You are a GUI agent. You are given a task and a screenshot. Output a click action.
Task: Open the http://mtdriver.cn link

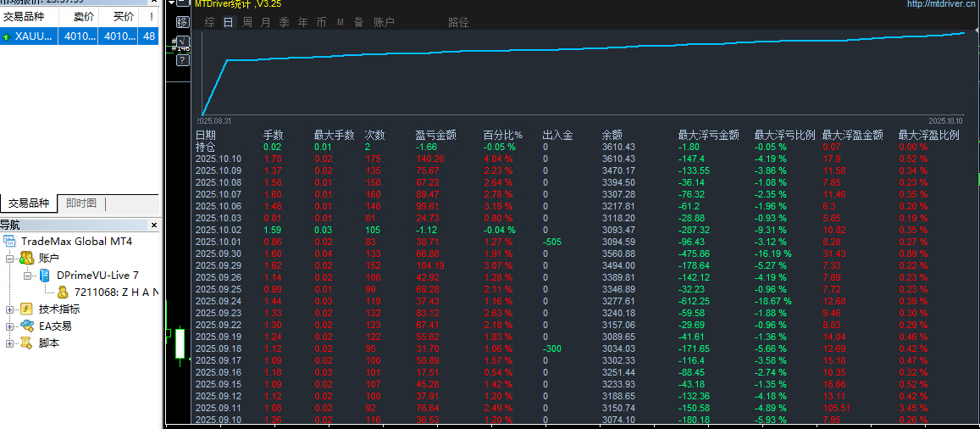(x=943, y=3)
